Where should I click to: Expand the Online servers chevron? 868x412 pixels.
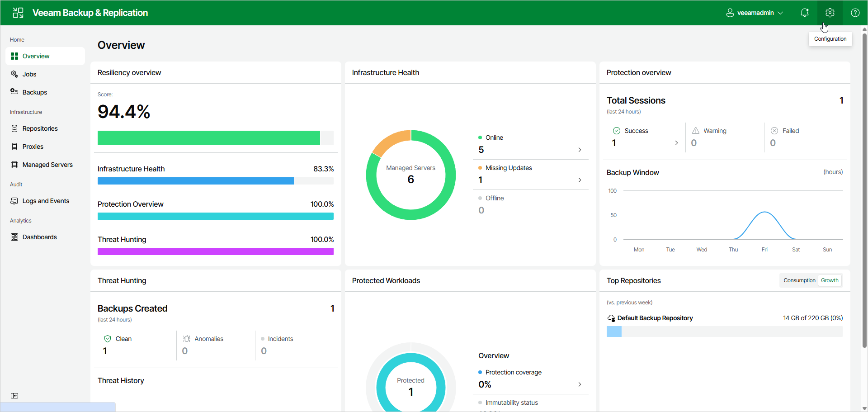pyautogui.click(x=580, y=150)
